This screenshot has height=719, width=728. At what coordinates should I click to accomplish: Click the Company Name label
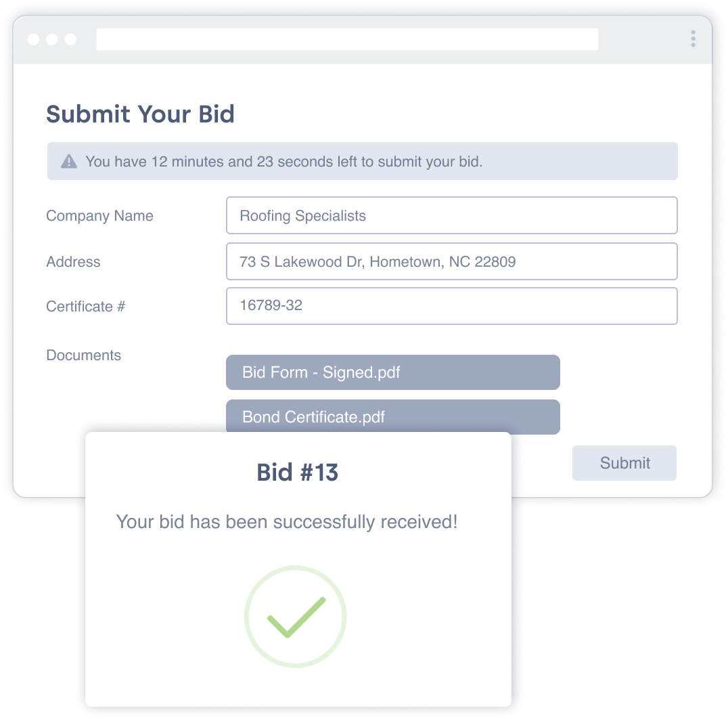point(99,216)
